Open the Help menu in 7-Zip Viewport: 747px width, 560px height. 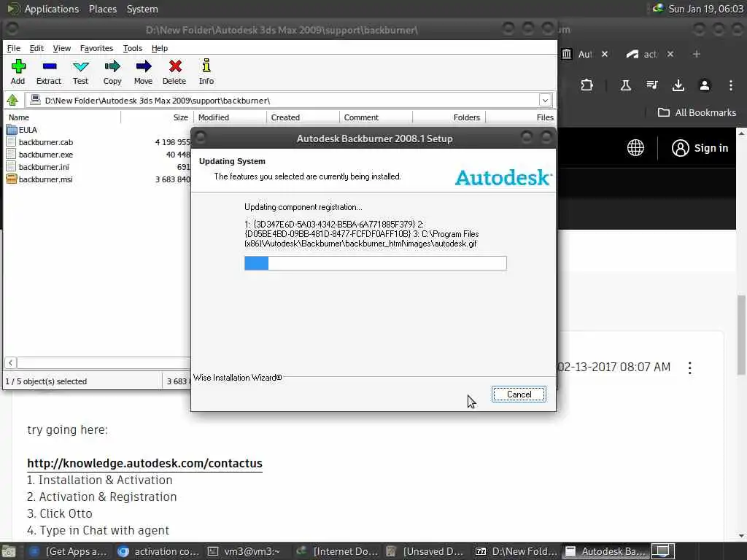click(x=160, y=48)
